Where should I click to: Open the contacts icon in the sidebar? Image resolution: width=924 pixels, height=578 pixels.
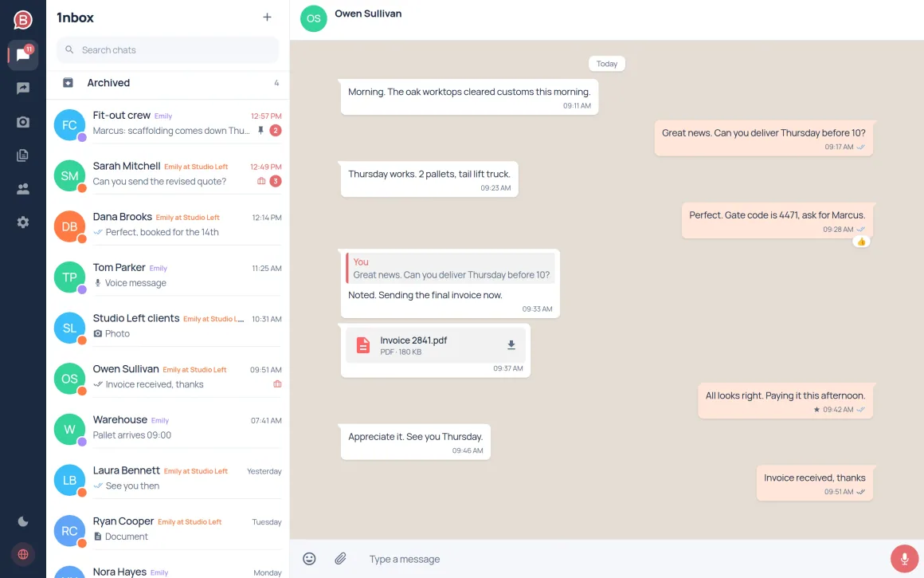tap(23, 189)
